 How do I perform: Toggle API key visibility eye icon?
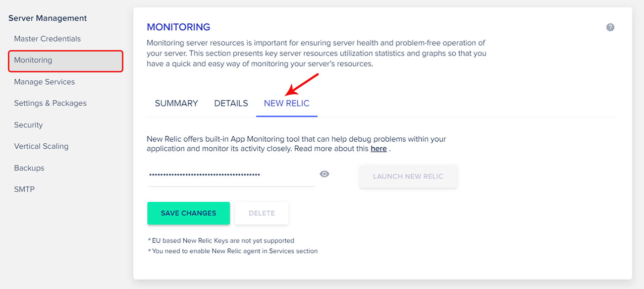tap(324, 174)
